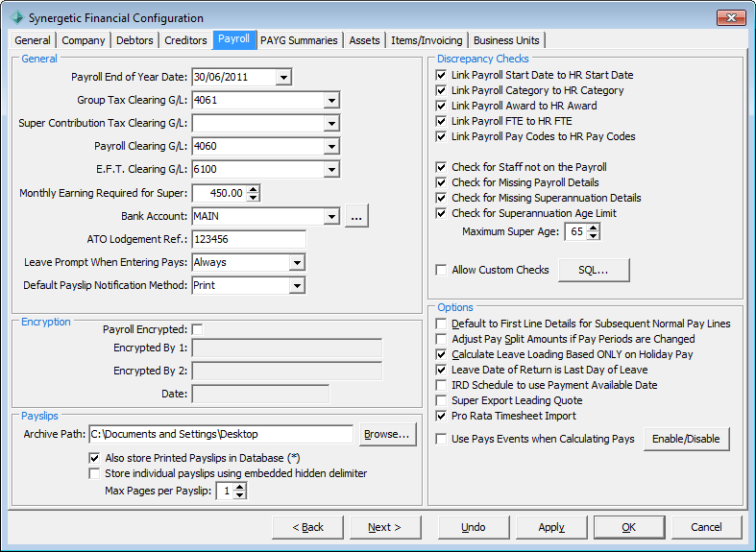
Task: Expand the Payroll Clearing G/L dropdown
Action: coord(331,147)
